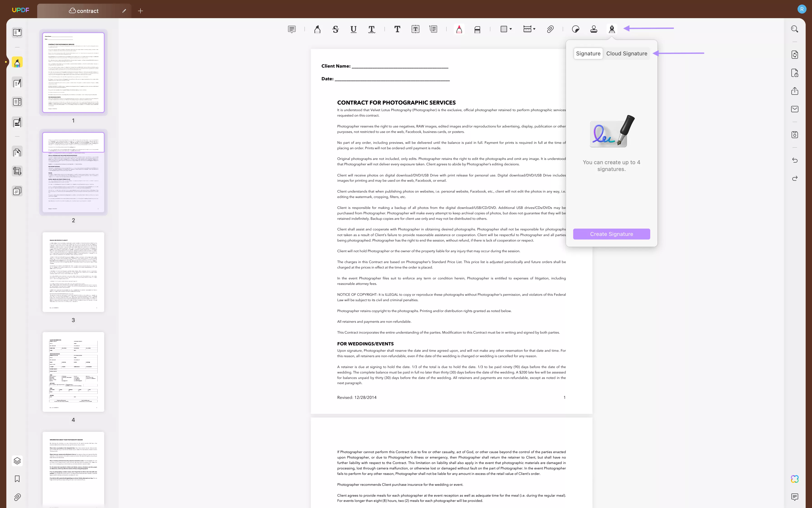The width and height of the screenshot is (812, 508).
Task: Open the Protect with password icon
Action: (795, 73)
